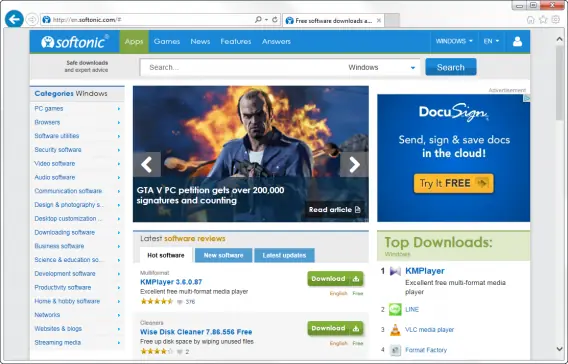Open the News navigation tab
The image size is (568, 364).
200,42
